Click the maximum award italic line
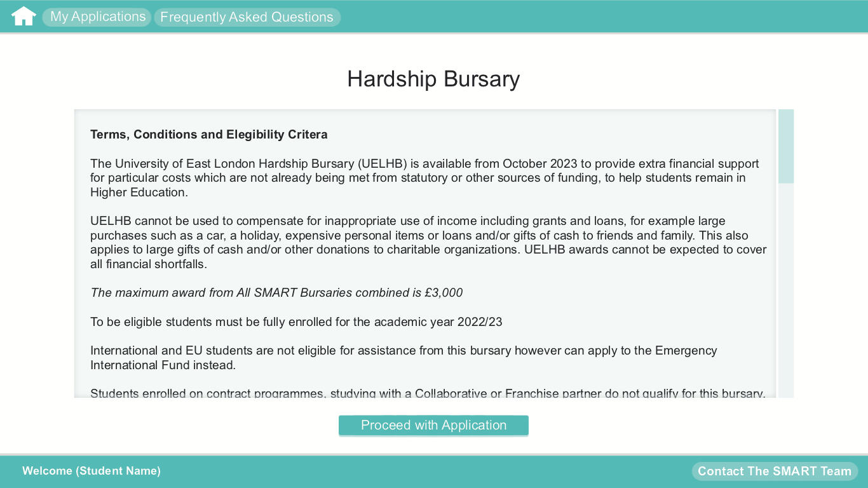The width and height of the screenshot is (868, 488). [x=276, y=293]
